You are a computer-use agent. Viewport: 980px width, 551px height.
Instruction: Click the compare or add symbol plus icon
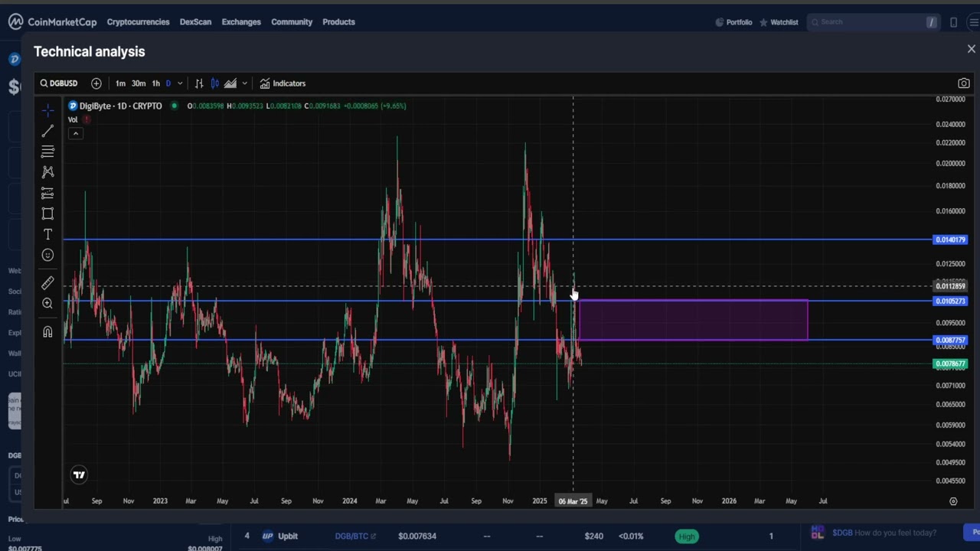click(96, 83)
